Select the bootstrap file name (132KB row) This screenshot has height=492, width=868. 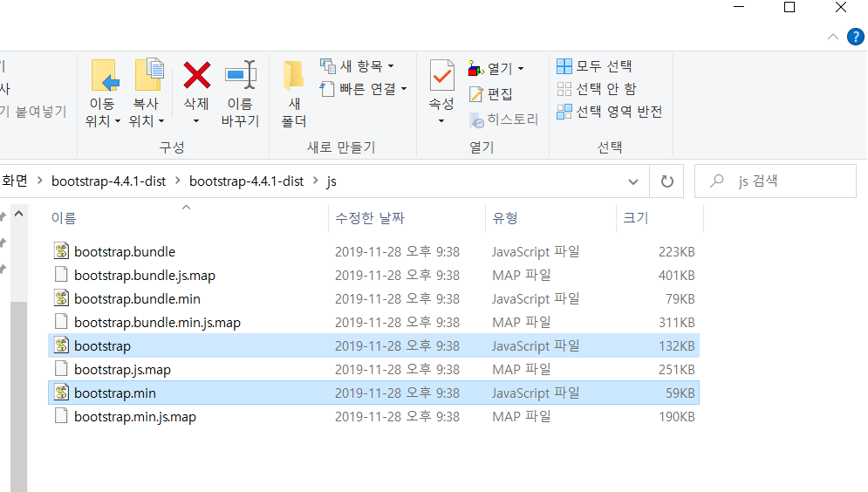pos(102,346)
